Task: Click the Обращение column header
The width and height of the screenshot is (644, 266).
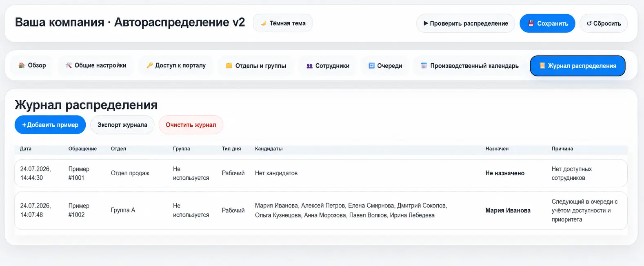Action: pos(82,149)
